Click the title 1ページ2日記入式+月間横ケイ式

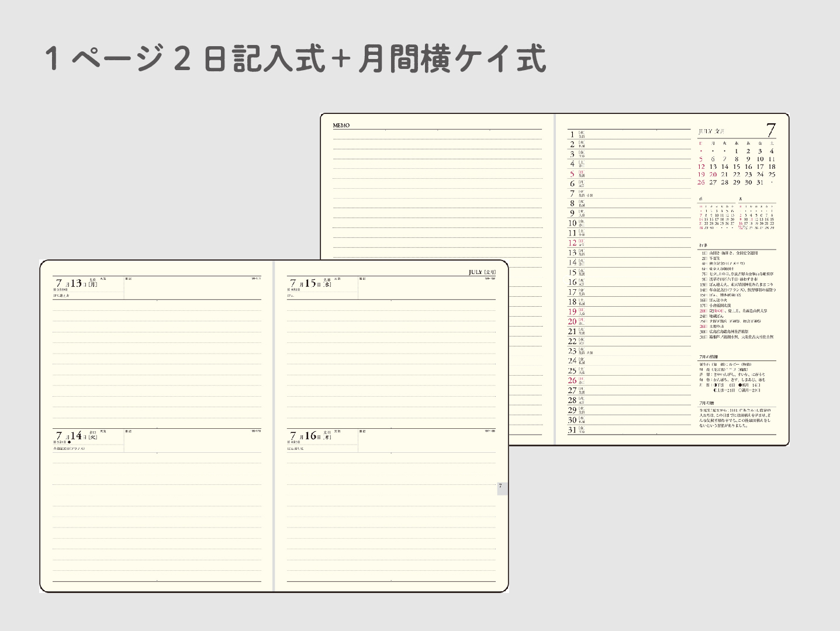[x=296, y=59]
